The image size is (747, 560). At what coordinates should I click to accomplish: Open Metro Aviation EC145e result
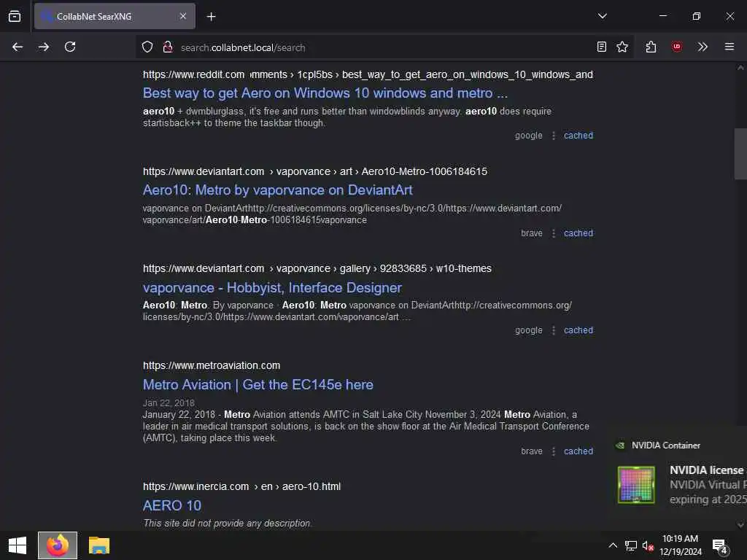click(258, 385)
